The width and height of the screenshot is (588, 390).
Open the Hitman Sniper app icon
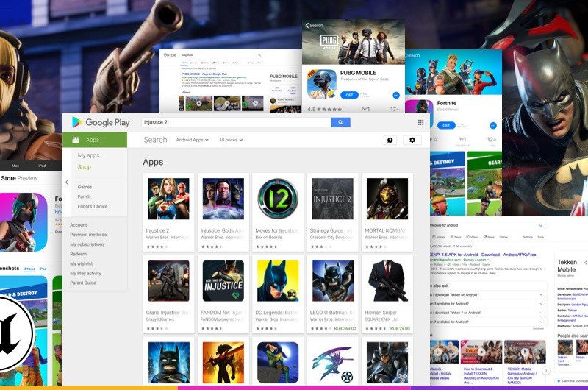pos(387,281)
